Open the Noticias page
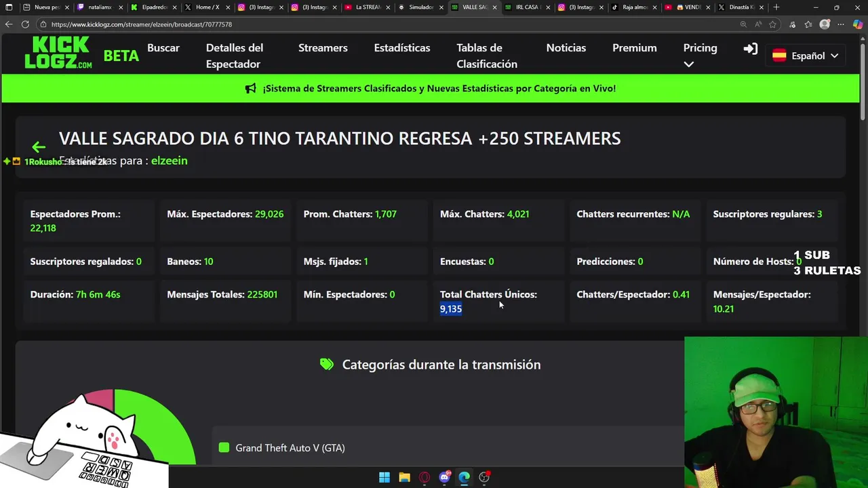The height and width of the screenshot is (488, 868). (x=566, y=48)
